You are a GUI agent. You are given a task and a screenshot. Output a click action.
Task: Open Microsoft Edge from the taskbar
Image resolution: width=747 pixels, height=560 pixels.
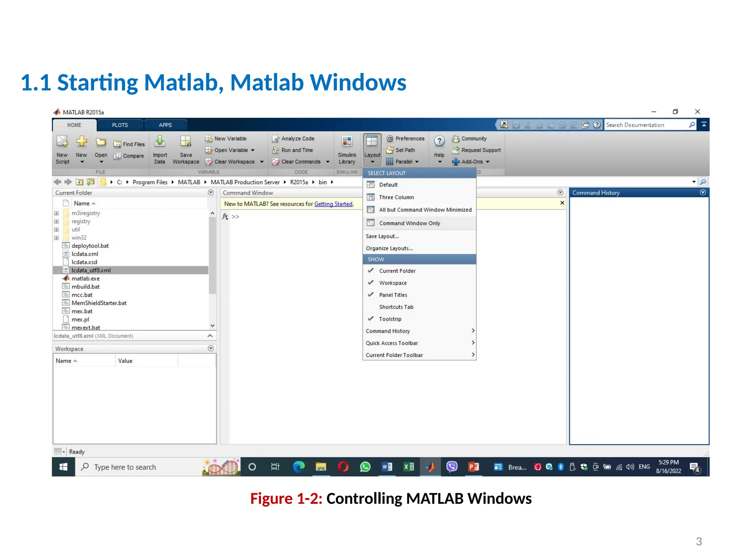tap(299, 467)
